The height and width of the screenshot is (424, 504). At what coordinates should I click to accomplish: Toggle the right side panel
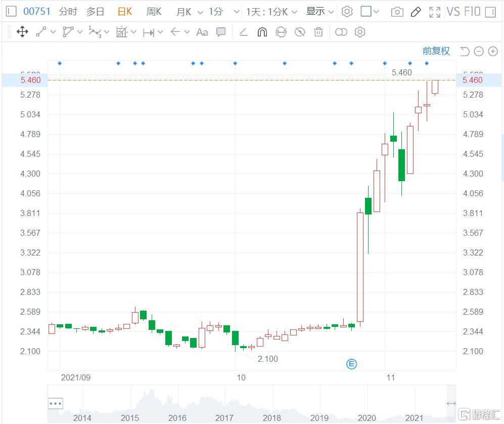(490, 12)
